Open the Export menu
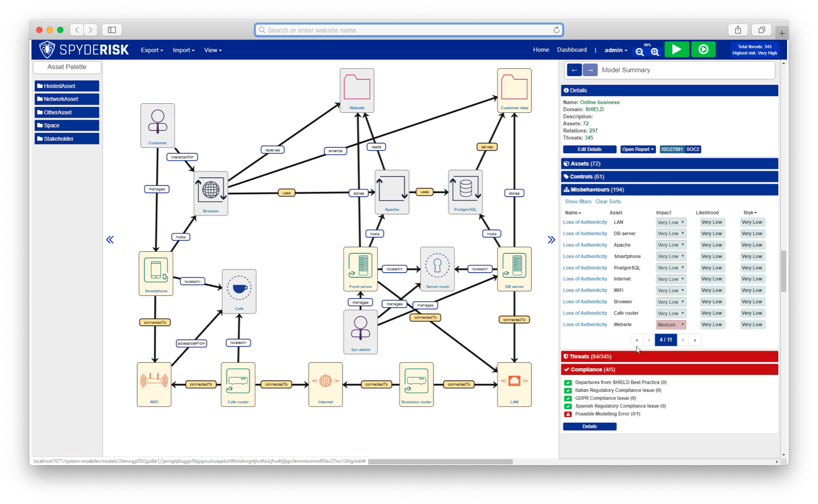Screen dimensions: 818x504 152,50
